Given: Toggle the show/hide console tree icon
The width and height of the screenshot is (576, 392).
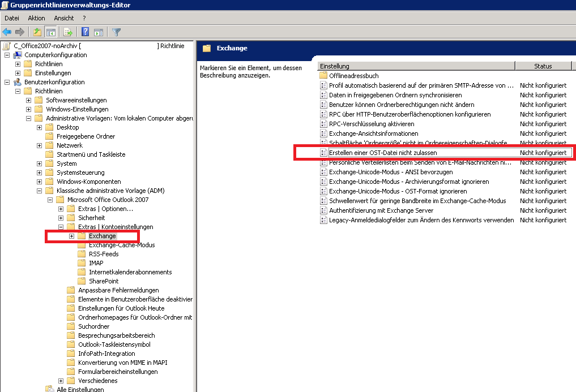Looking at the screenshot, I should tap(50, 32).
